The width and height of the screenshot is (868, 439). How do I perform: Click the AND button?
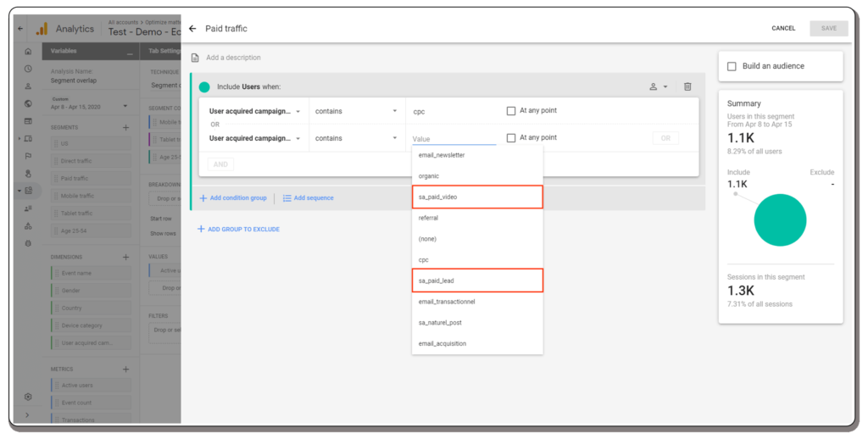point(220,164)
